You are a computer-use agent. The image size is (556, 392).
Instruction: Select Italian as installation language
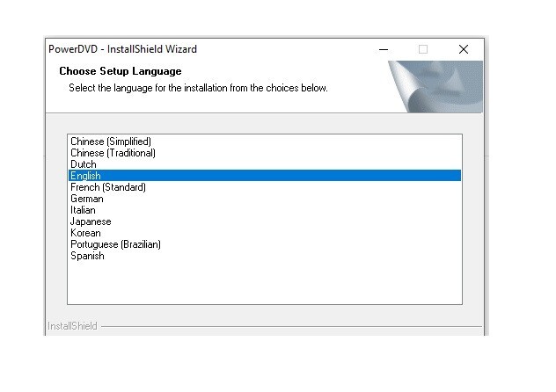coord(265,210)
